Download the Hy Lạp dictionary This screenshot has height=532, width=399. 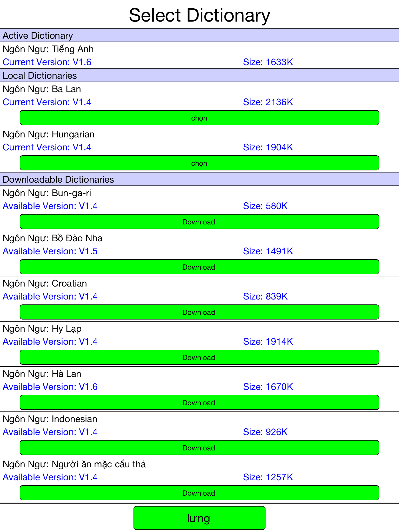coord(199,357)
